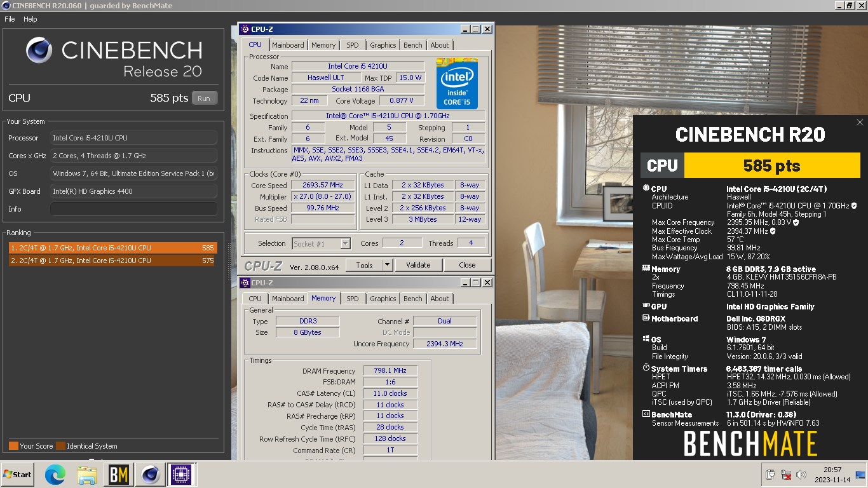Switch to Bench tab in upper CPU-Z window
868x488 pixels.
(413, 45)
